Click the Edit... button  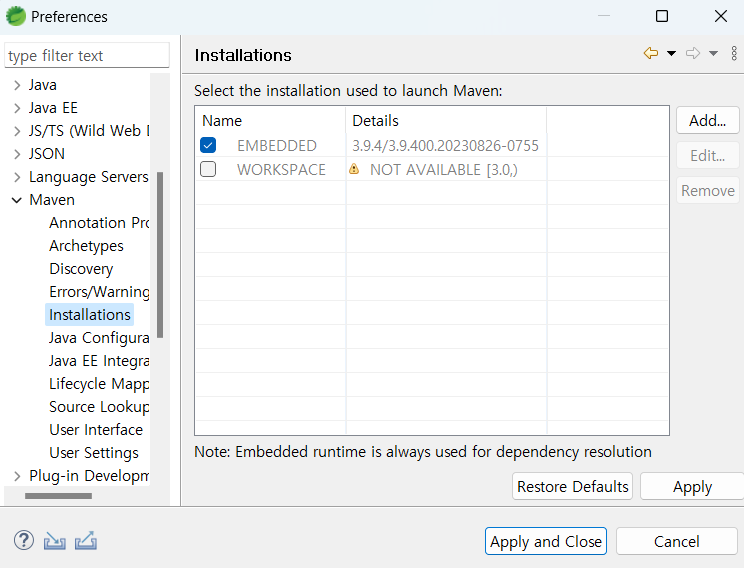(x=707, y=156)
